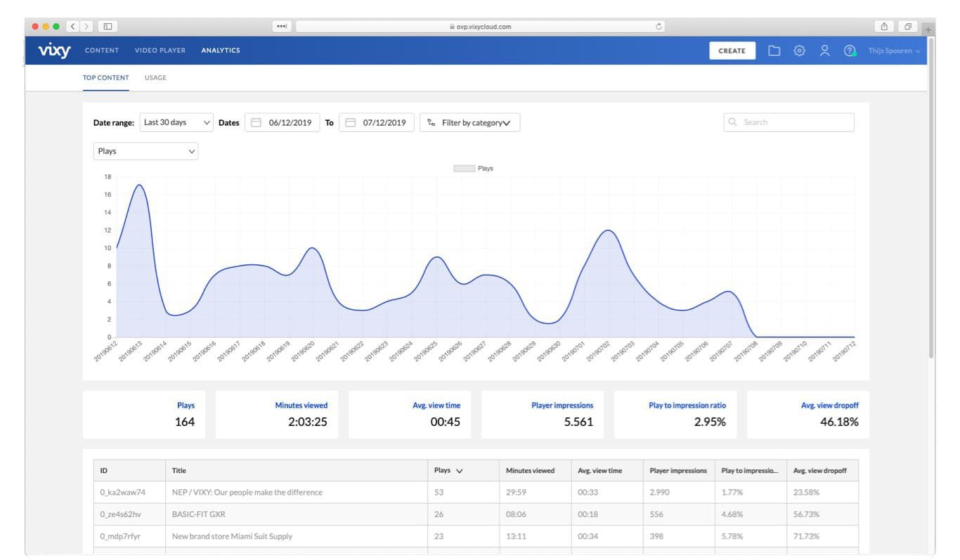Reload the page in Safari

click(x=659, y=27)
